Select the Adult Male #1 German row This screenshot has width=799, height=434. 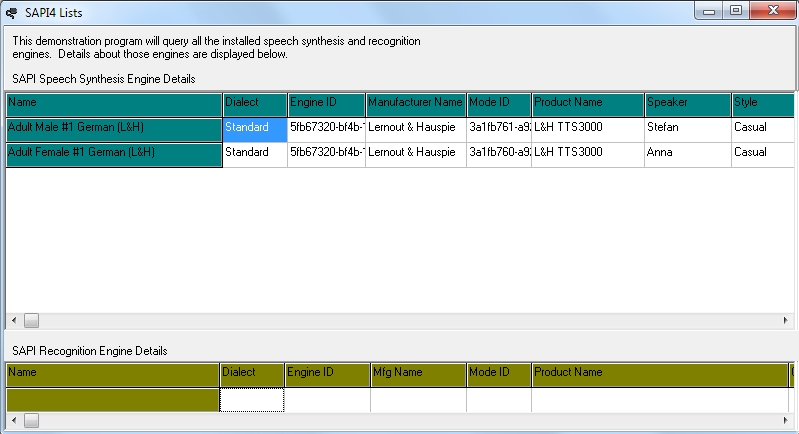click(113, 128)
